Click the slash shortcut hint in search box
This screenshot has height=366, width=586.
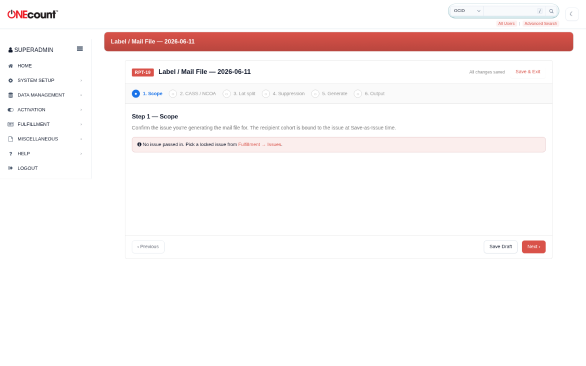point(540,11)
